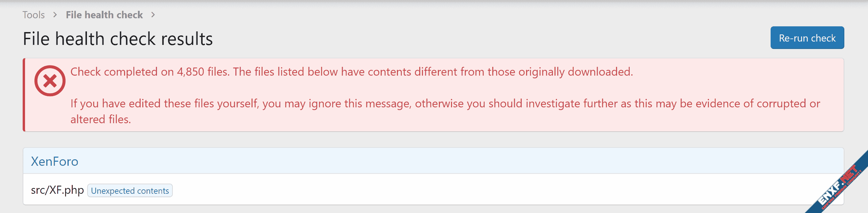This screenshot has height=213, width=868.
Task: Click the Unexpected contents badge
Action: tap(130, 191)
